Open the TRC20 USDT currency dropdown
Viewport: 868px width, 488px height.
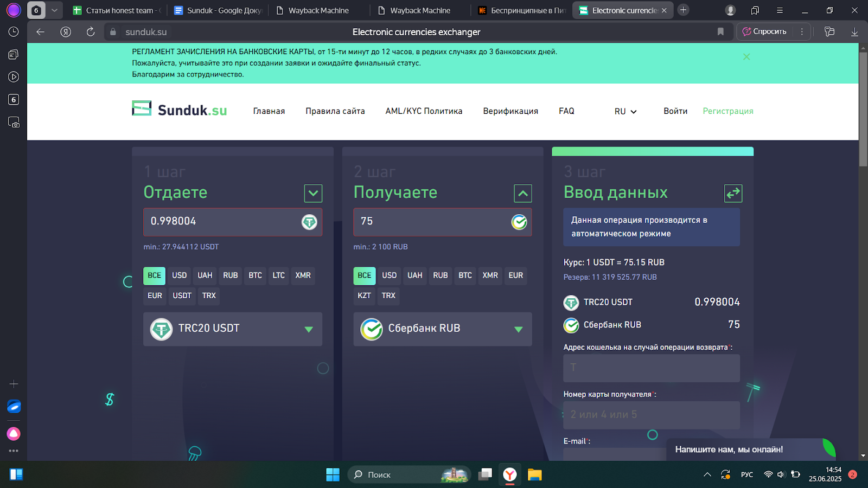click(x=233, y=329)
